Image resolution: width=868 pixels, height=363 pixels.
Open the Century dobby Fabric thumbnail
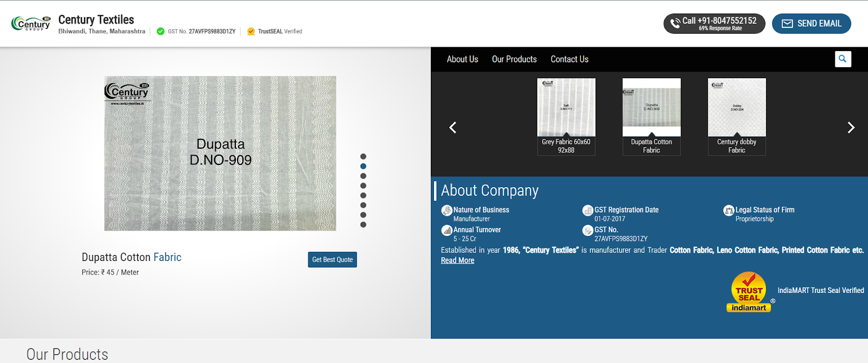(x=737, y=108)
